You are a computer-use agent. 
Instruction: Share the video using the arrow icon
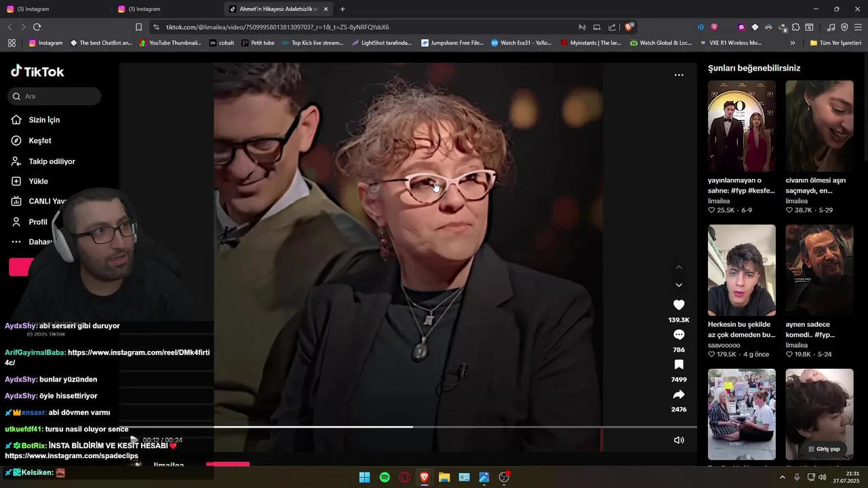pos(679,394)
